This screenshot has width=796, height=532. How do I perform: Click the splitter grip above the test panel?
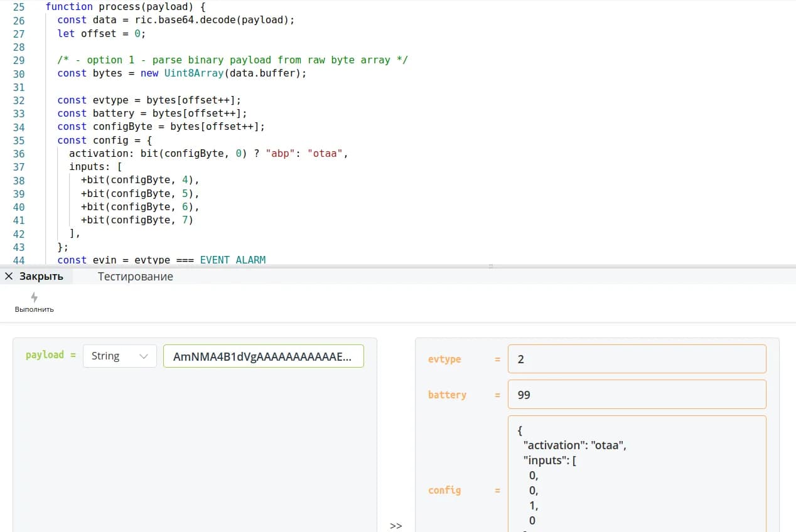click(x=490, y=267)
